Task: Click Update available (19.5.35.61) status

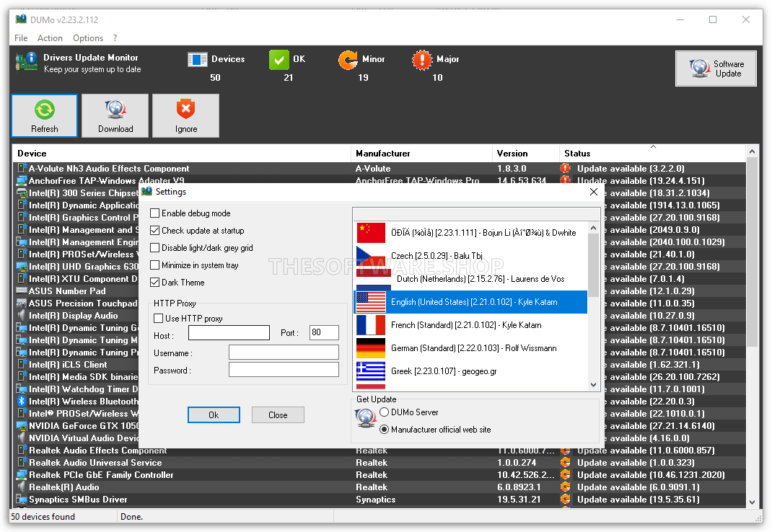Action: pyautogui.click(x=638, y=499)
